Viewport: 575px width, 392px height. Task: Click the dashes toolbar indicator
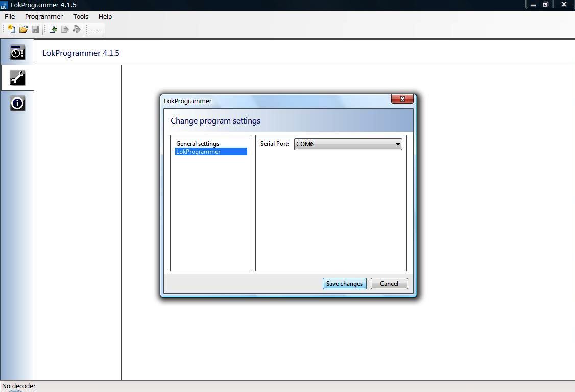(95, 30)
